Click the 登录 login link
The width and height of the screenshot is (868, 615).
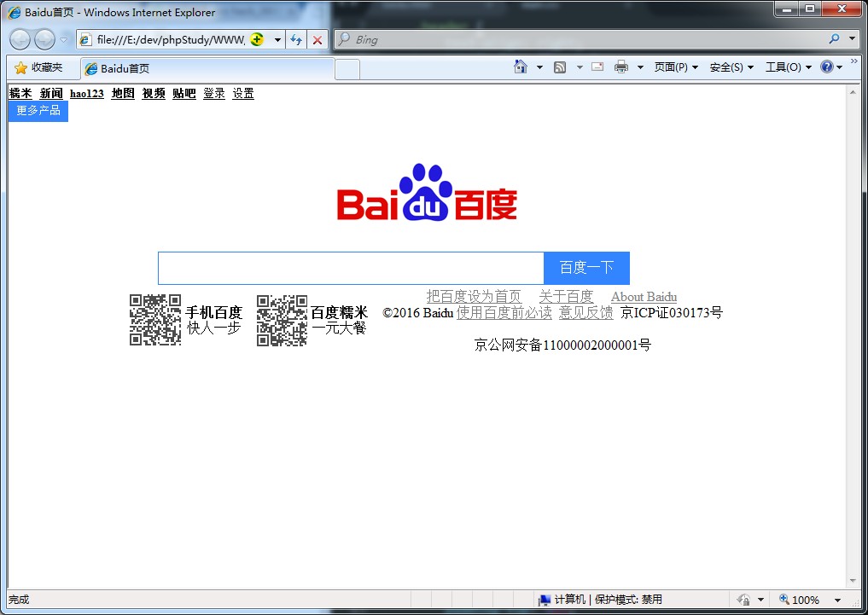pyautogui.click(x=214, y=94)
